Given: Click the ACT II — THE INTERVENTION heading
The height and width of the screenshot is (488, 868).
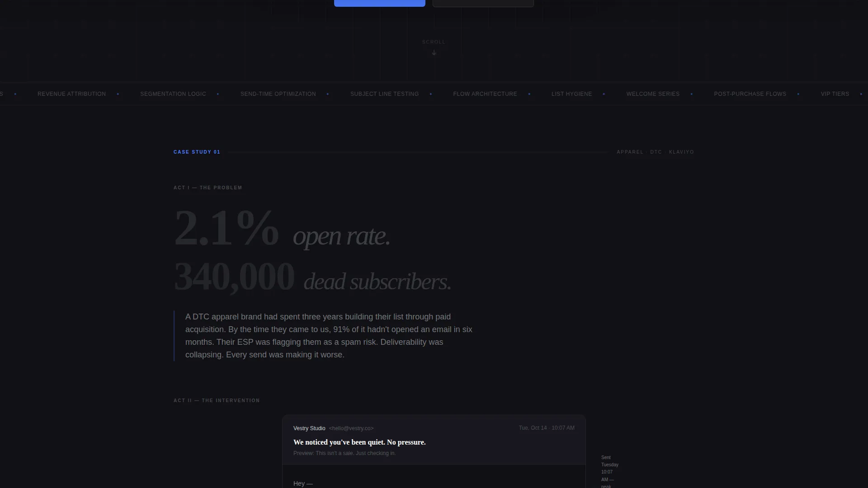Looking at the screenshot, I should click(217, 400).
